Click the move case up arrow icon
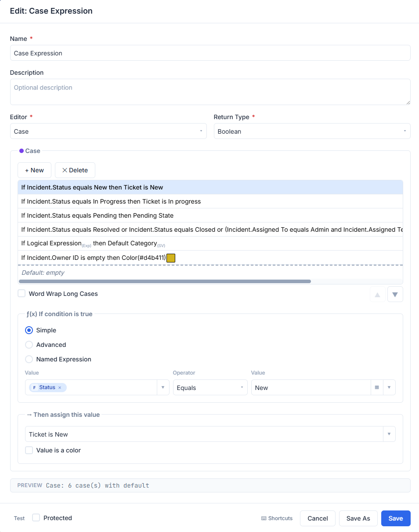 [377, 294]
